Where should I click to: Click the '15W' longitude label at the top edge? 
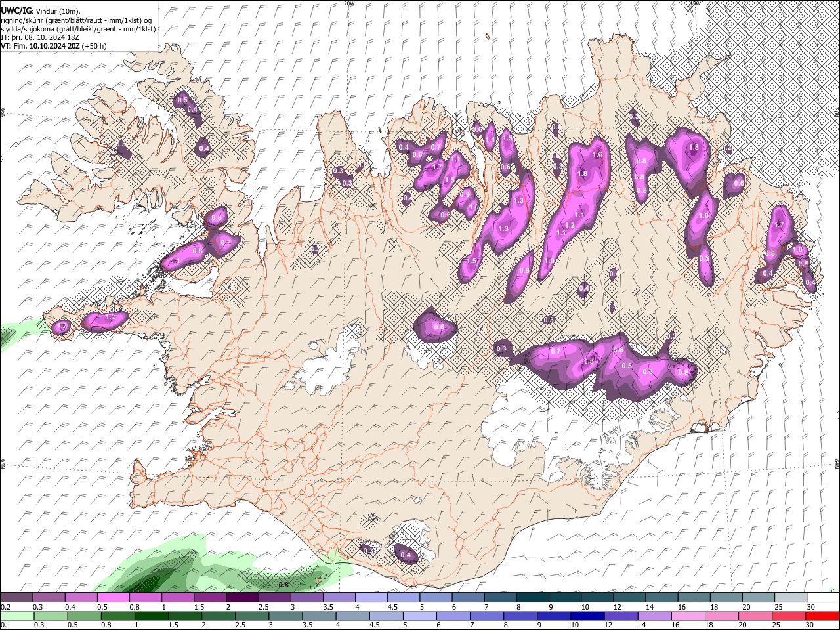tap(695, 3)
